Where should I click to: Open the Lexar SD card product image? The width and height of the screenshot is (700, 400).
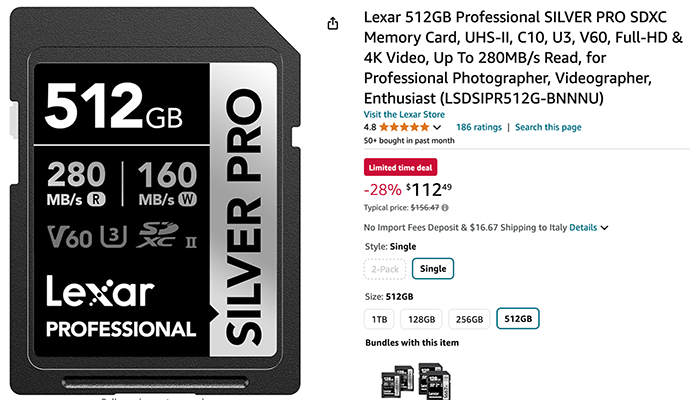click(x=155, y=202)
